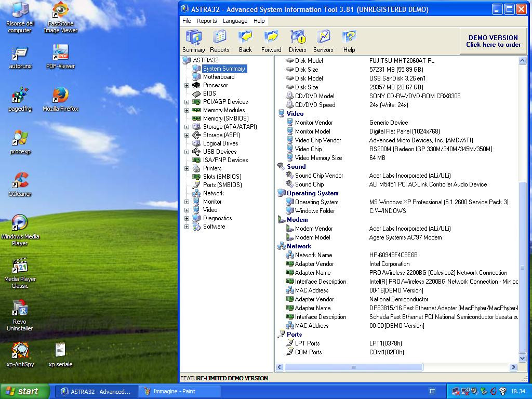Click the horizontal scrollbar right arrow

point(513,367)
